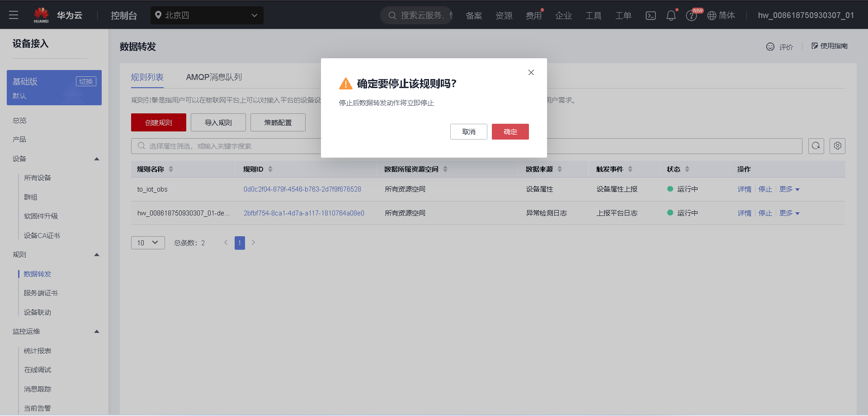Change the page size 10 dropdown

[147, 243]
